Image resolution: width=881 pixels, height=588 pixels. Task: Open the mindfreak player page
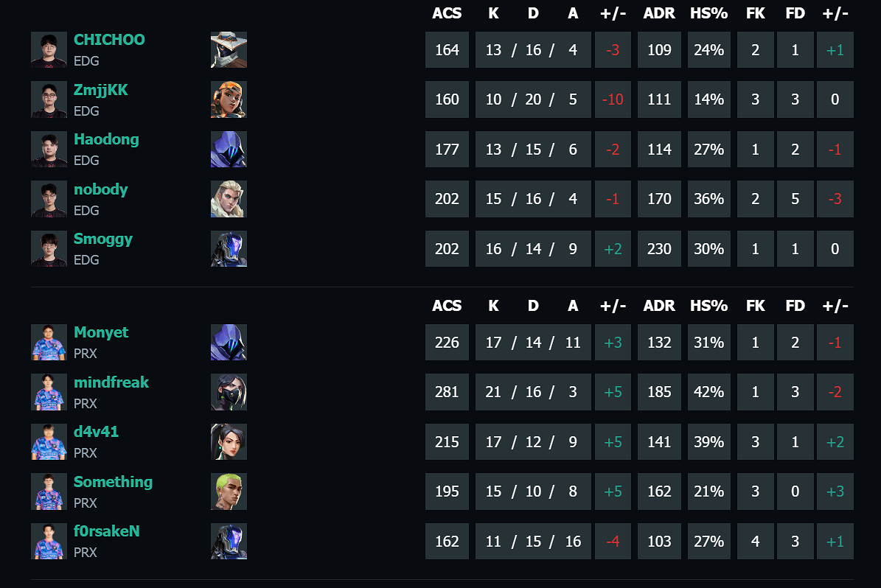pos(111,382)
